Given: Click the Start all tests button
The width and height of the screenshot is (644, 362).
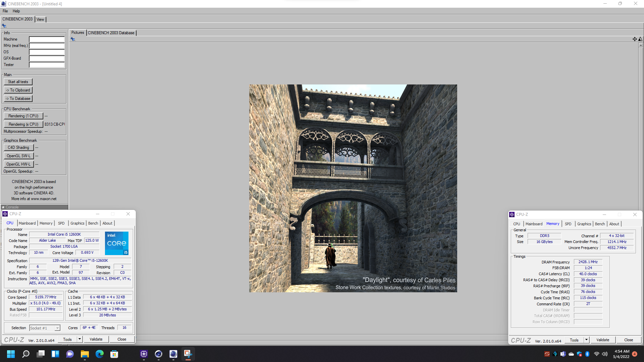Looking at the screenshot, I should click(18, 82).
